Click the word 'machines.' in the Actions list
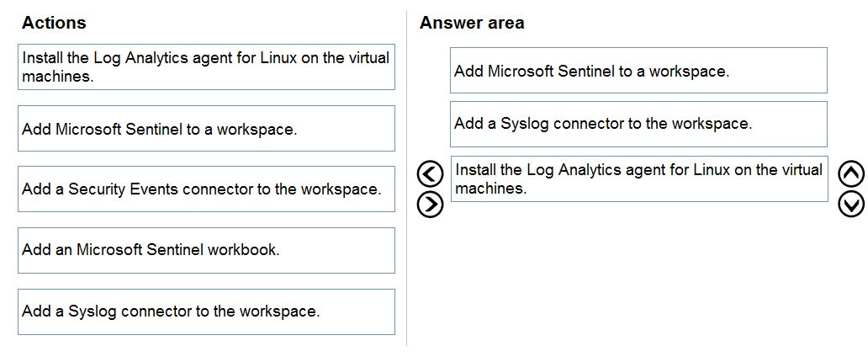The height and width of the screenshot is (362, 868). tap(57, 77)
